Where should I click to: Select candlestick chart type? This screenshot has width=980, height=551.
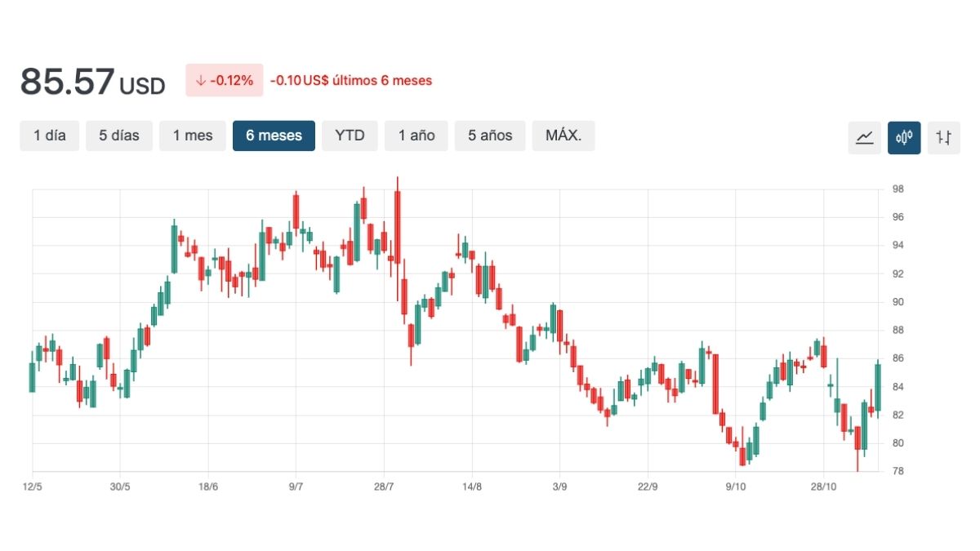904,137
